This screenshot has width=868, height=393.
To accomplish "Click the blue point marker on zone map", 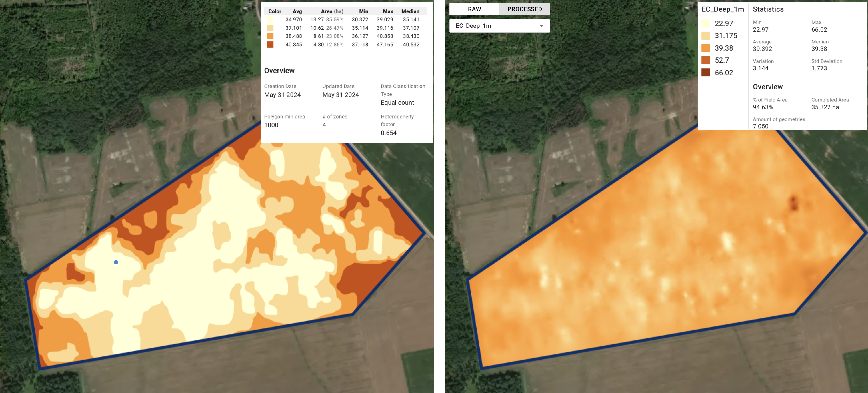I will tap(116, 262).
